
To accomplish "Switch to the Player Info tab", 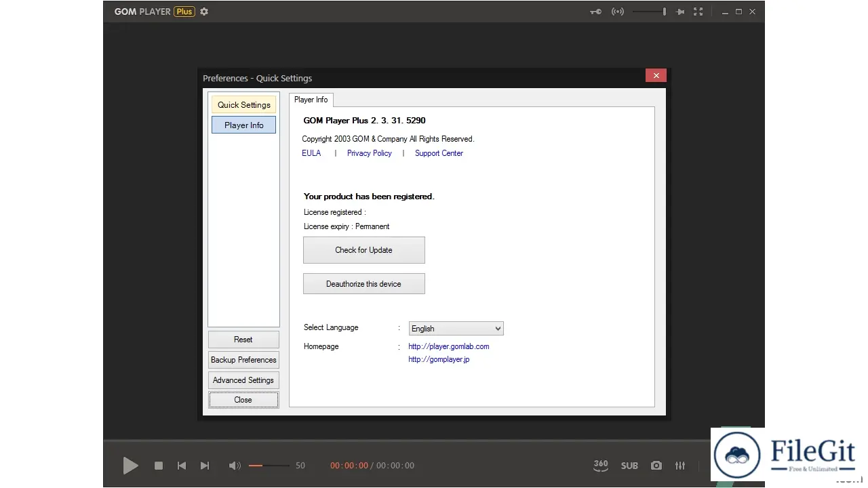I will point(311,100).
